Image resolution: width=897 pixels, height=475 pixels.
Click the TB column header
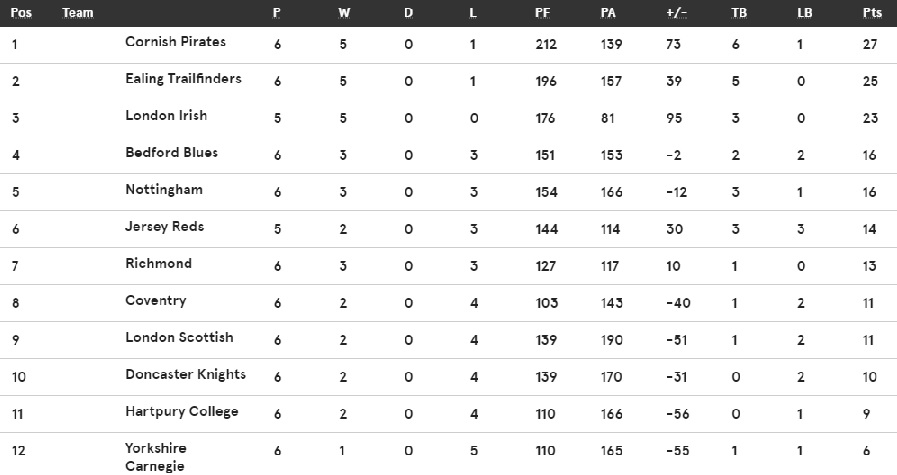(739, 13)
